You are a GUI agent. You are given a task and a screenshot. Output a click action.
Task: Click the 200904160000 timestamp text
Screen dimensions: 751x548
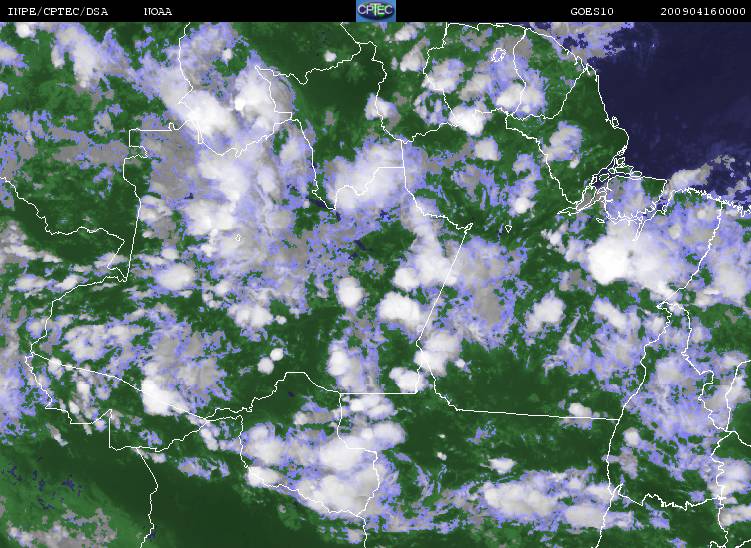point(703,11)
